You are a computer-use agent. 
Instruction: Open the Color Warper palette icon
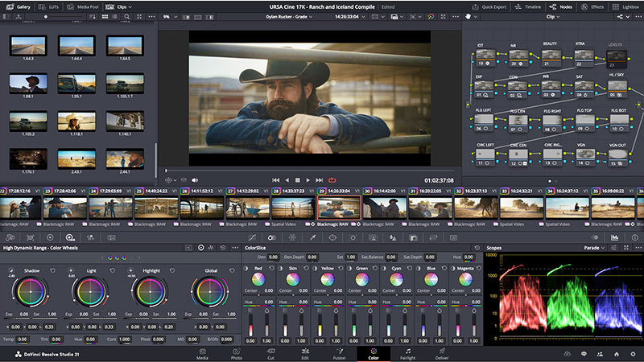coord(292,237)
